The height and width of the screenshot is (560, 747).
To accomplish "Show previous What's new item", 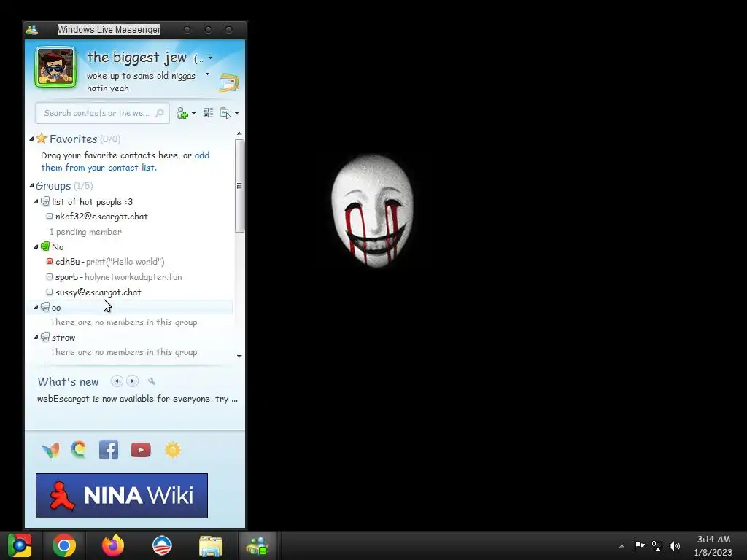I will pyautogui.click(x=117, y=381).
